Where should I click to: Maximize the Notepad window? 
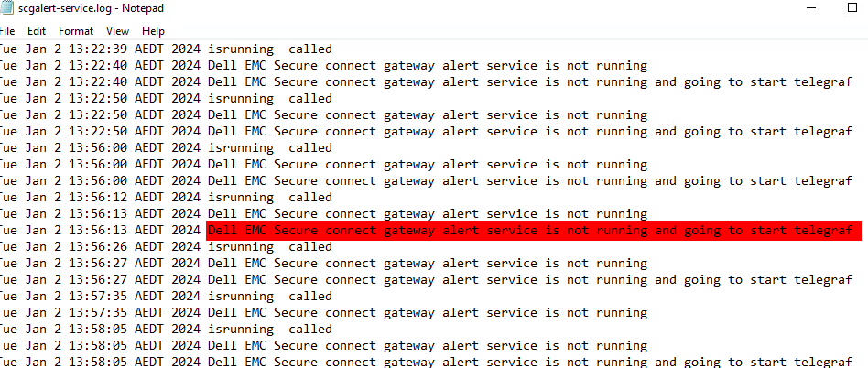pyautogui.click(x=852, y=8)
